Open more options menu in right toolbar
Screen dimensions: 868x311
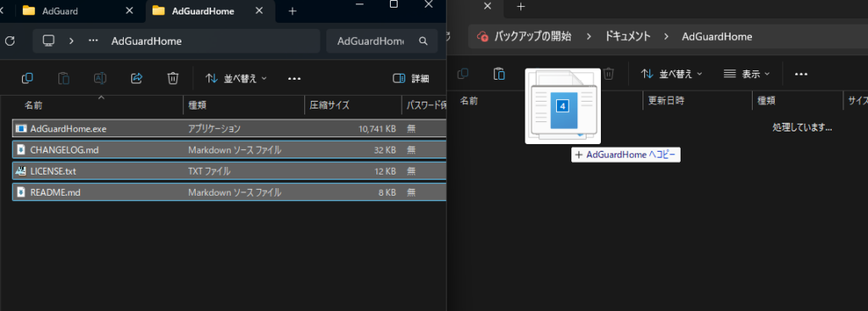801,74
